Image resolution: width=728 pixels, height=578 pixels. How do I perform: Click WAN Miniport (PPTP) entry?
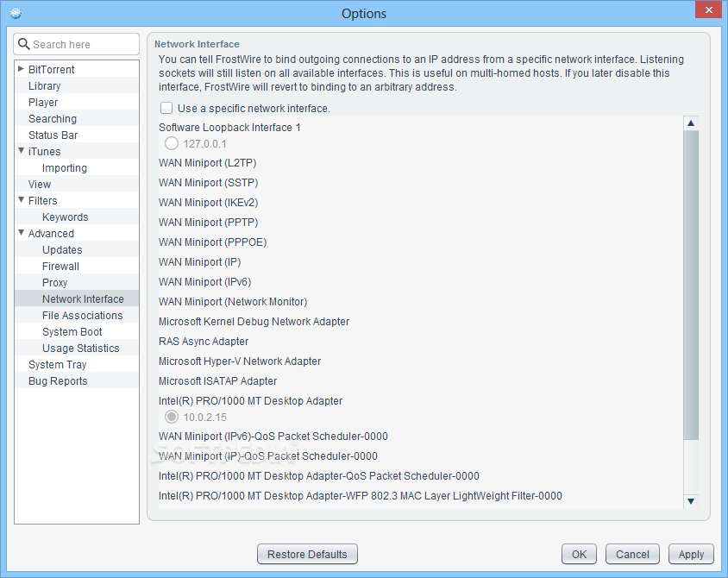coord(209,223)
